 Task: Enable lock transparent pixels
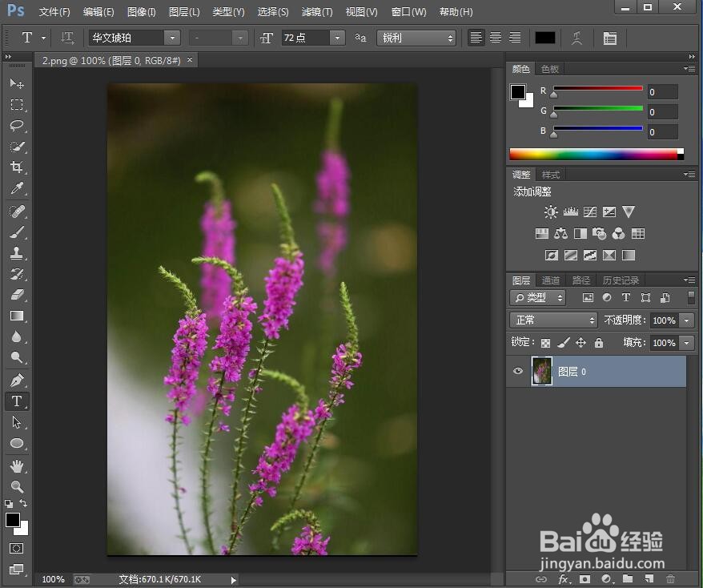545,343
